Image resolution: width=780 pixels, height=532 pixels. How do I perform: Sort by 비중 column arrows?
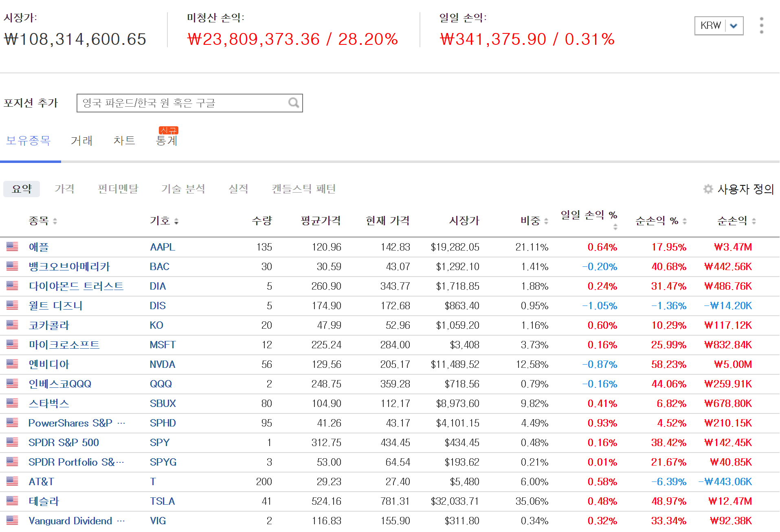click(x=546, y=221)
